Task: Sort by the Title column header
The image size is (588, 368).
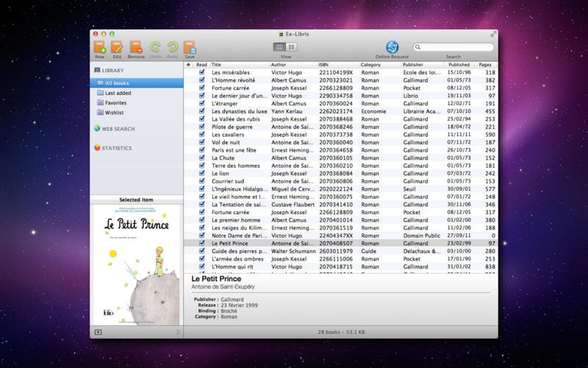Action: point(240,65)
